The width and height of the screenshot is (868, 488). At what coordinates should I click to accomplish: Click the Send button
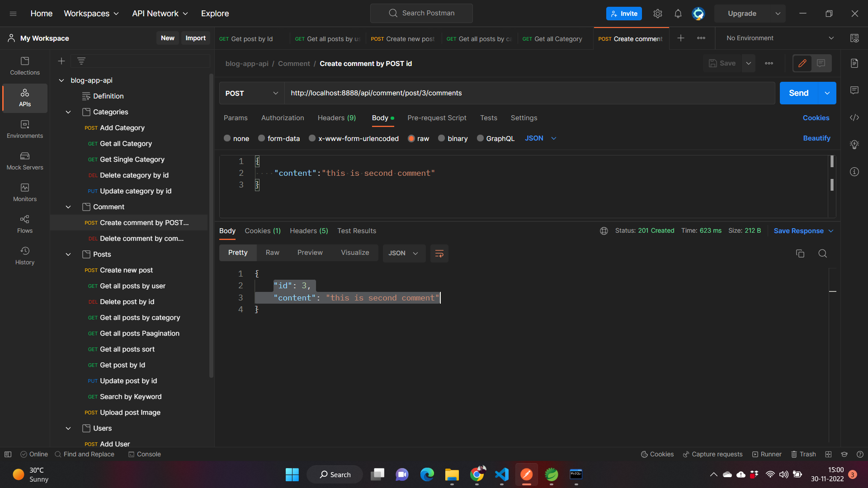pos(798,93)
